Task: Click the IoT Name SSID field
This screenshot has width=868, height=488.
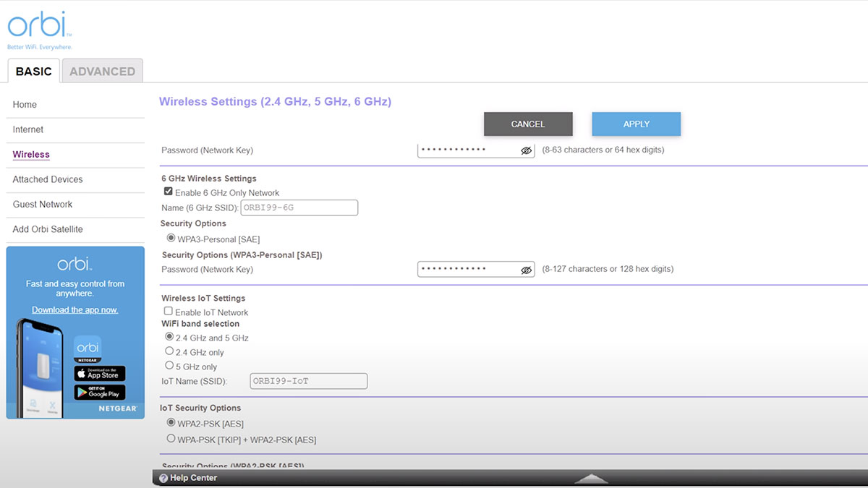Action: pos(308,381)
